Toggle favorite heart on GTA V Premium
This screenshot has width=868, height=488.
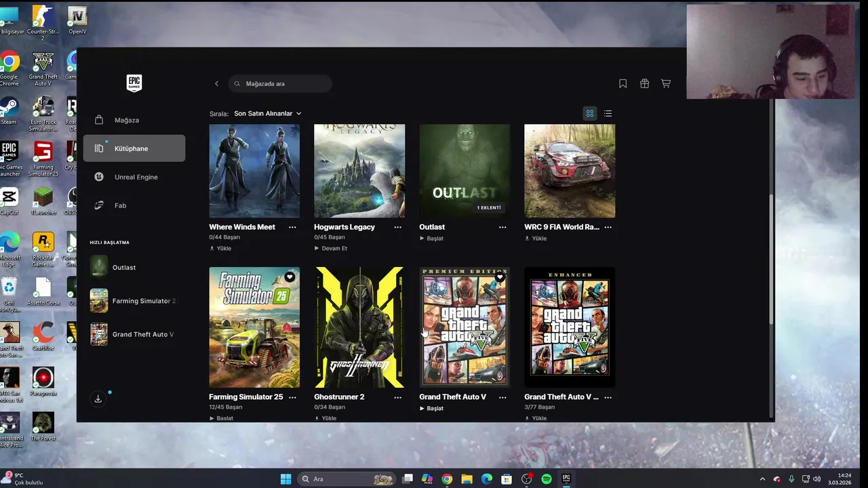pos(500,277)
